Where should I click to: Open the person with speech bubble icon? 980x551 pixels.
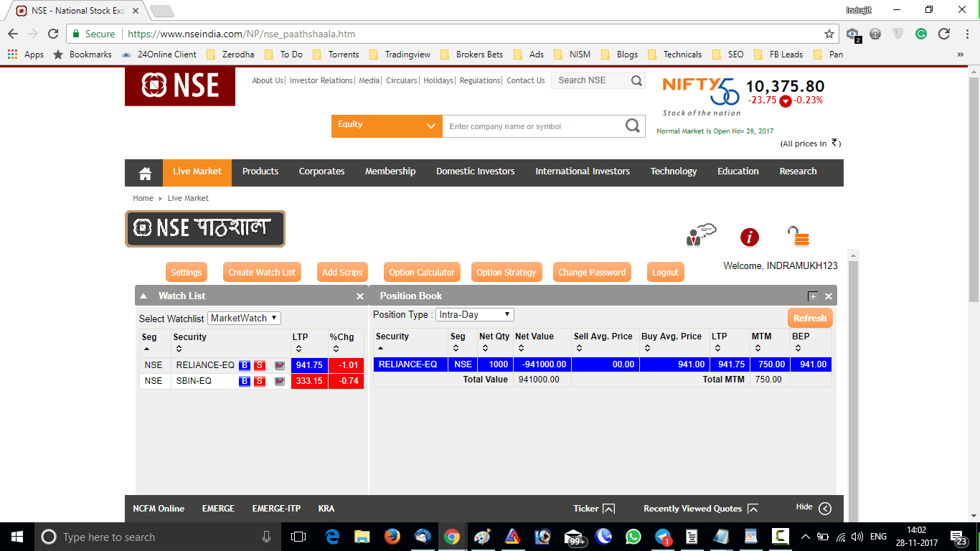701,235
